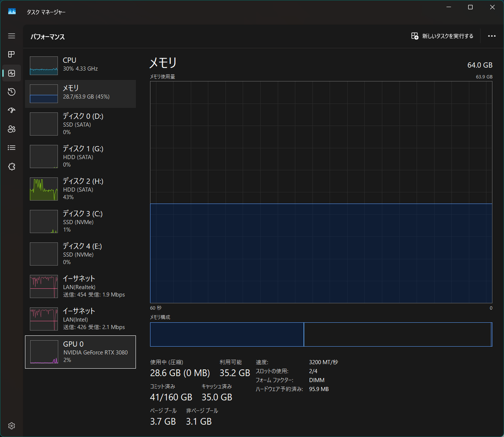Click the メモリ heading text
The width and height of the screenshot is (504, 437).
pyautogui.click(x=163, y=63)
